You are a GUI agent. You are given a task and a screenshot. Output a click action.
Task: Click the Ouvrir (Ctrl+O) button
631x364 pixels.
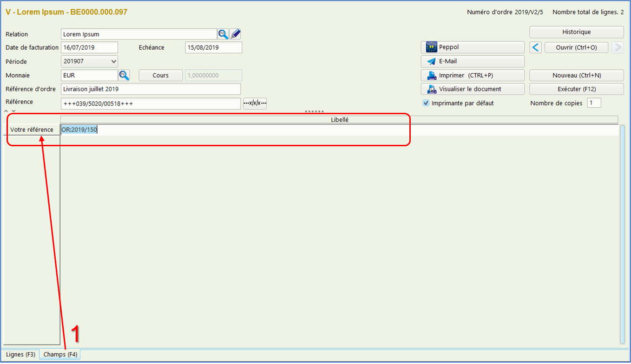click(x=576, y=47)
